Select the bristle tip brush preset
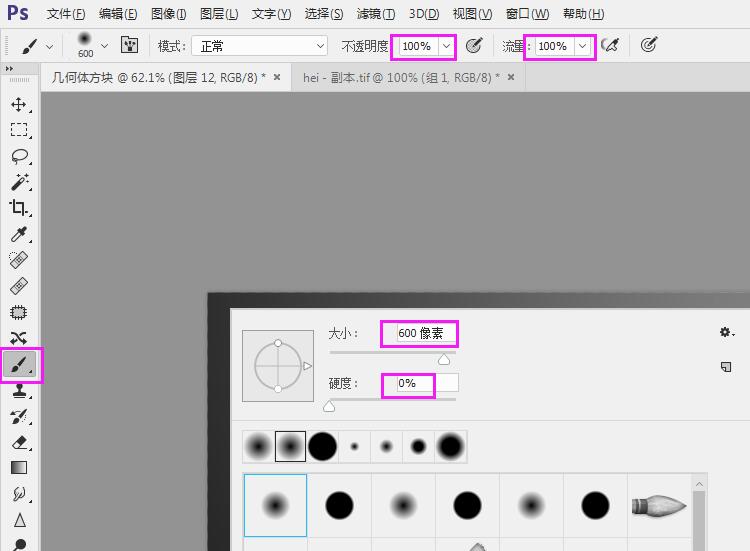Screen dimensions: 750x551 (659, 506)
